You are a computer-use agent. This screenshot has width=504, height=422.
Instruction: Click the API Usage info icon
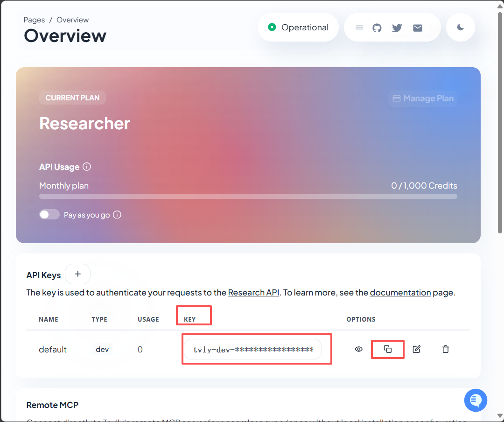pyautogui.click(x=87, y=167)
